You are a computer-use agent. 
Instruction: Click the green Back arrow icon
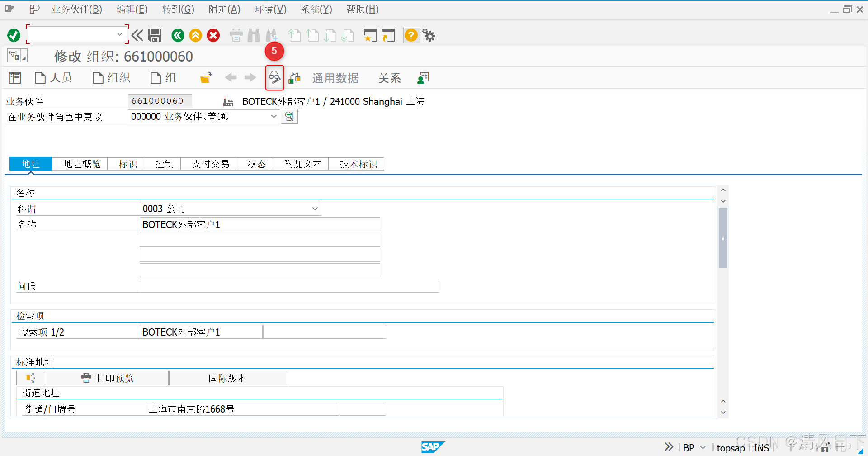coord(178,35)
